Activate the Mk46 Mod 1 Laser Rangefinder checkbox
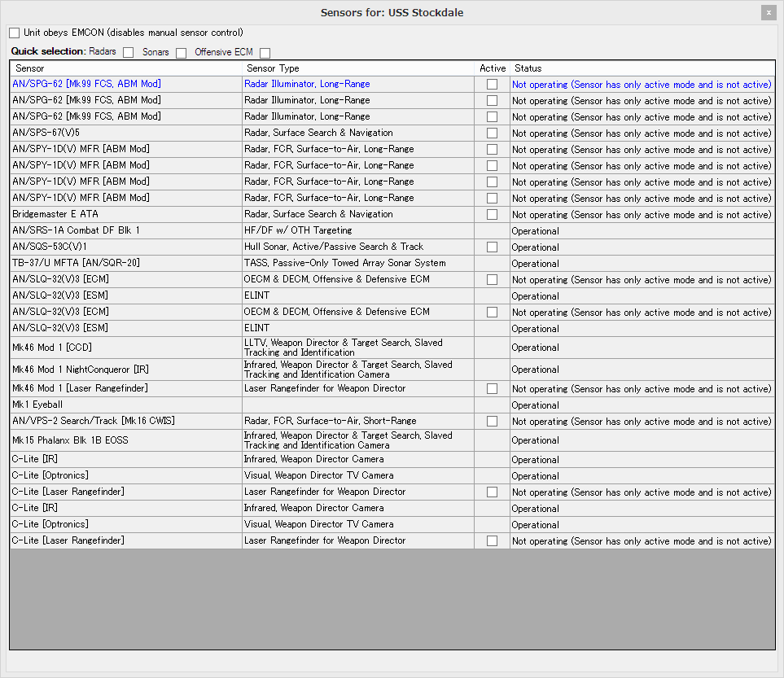784x678 pixels. (492, 388)
